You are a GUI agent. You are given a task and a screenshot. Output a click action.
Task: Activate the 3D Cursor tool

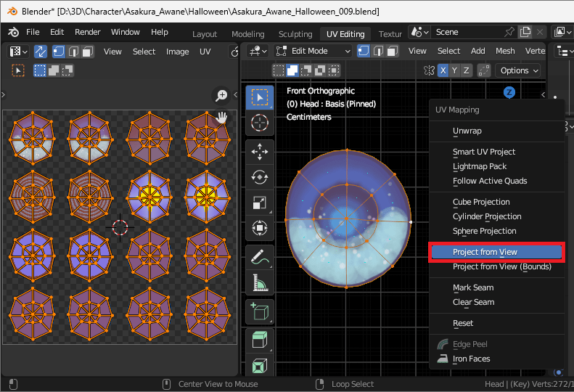259,122
